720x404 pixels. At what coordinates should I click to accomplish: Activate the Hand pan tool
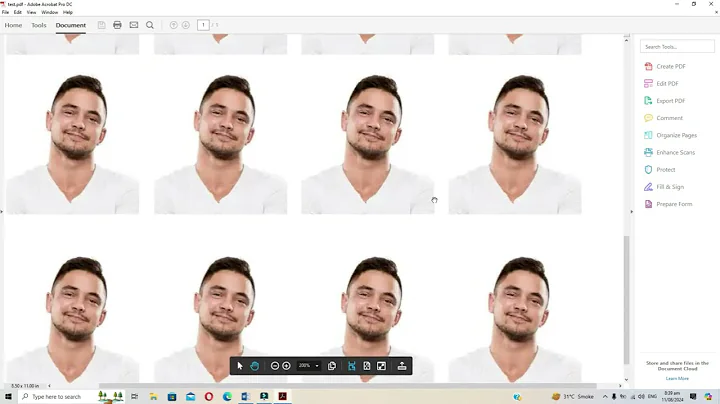coord(255,366)
